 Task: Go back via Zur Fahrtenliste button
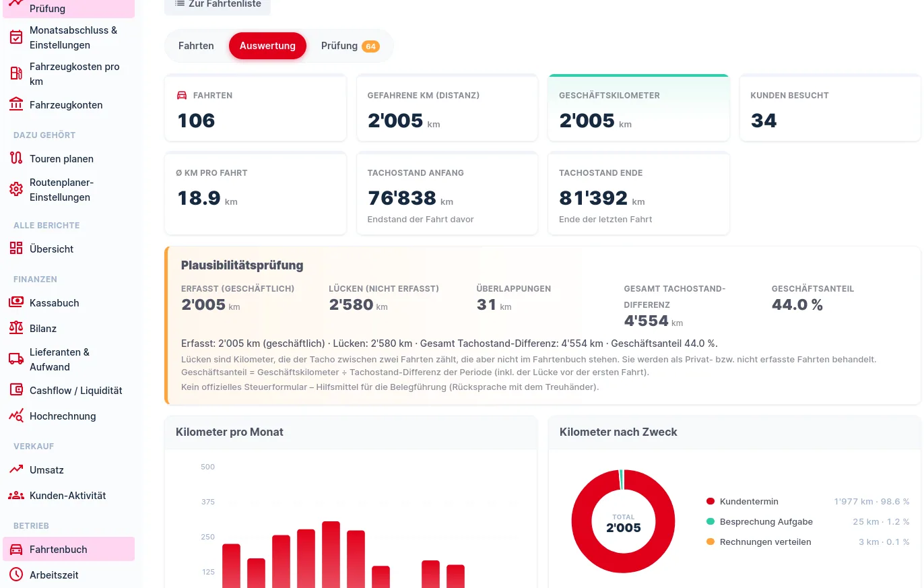(x=218, y=4)
